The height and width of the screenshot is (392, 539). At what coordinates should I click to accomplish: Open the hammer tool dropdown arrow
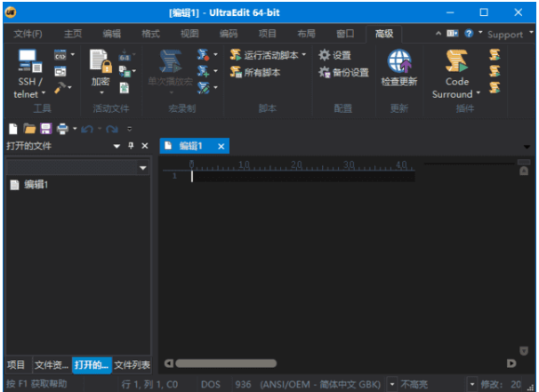point(69,88)
